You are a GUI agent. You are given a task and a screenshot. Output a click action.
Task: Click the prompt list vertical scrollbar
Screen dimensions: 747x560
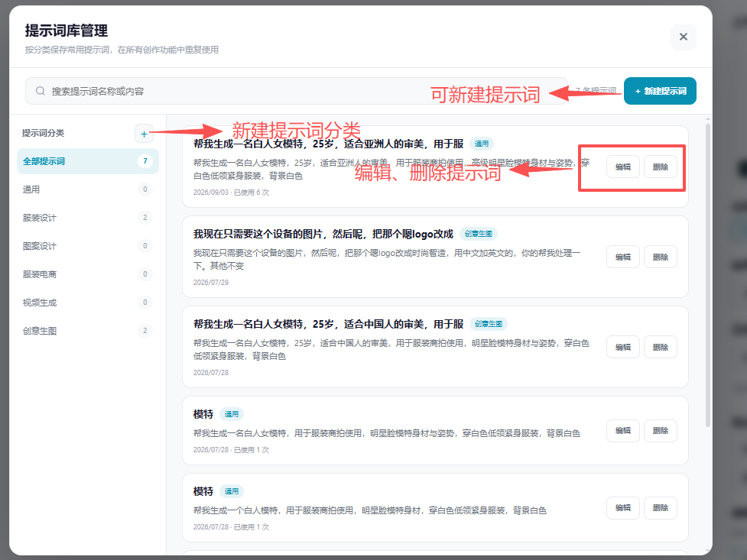click(708, 275)
